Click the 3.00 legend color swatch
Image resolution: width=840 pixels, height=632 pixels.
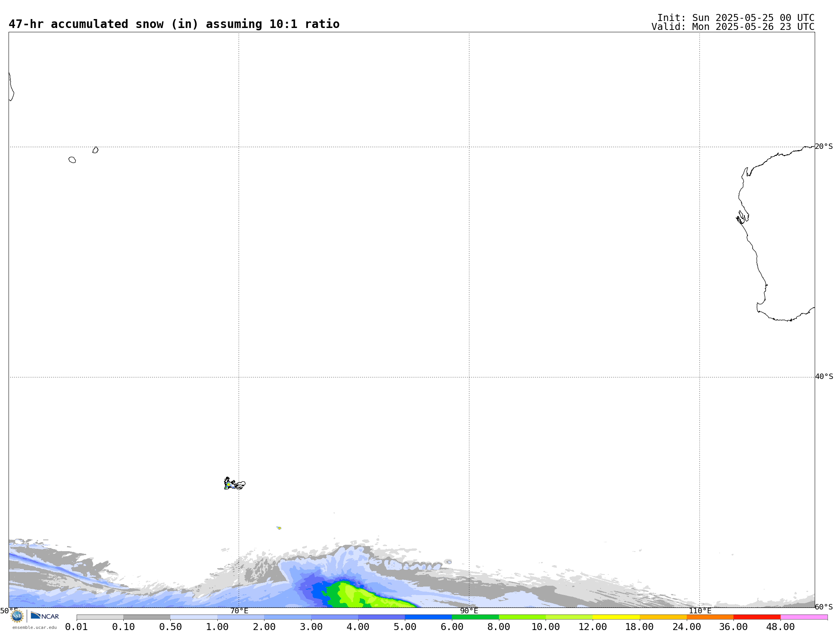tap(334, 617)
